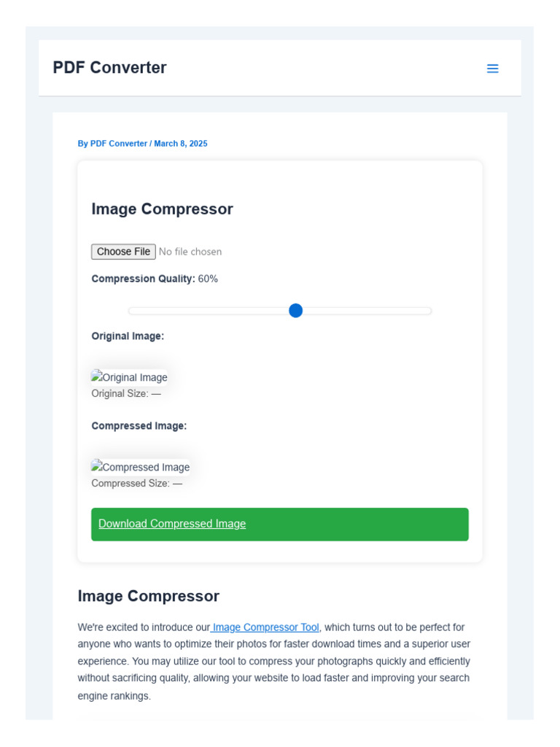Click the Compressed Image broken thumbnail
The height and width of the screenshot is (747, 560).
point(141,467)
